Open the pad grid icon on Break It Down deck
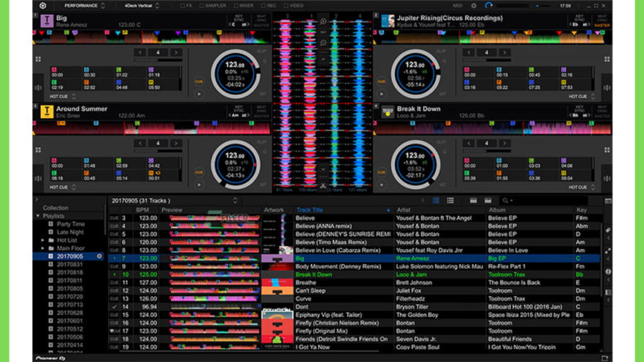Screen dimensions: 644x362 point(607,150)
